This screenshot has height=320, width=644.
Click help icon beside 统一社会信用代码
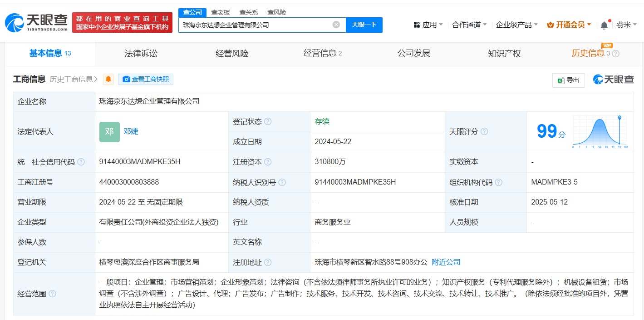tap(81, 162)
